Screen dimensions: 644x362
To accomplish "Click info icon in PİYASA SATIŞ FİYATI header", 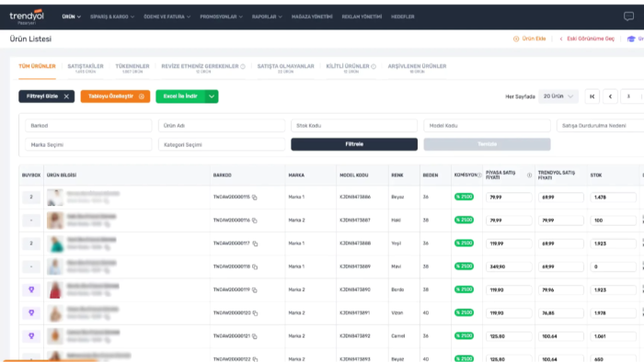I will [x=529, y=175].
